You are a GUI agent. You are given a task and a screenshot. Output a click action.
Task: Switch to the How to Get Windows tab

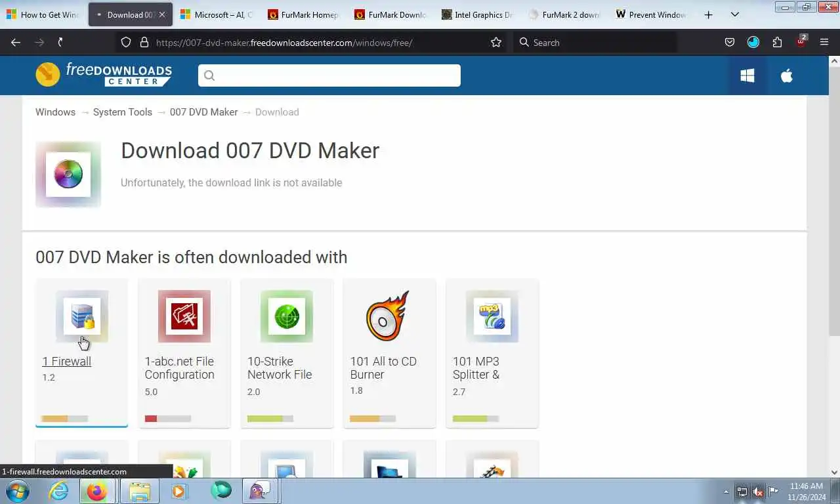(x=43, y=14)
